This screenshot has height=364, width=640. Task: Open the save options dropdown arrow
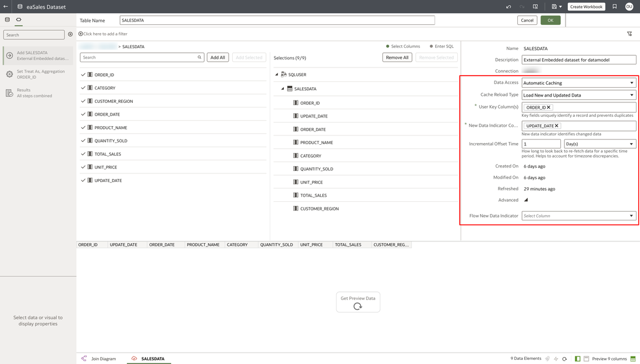560,7
